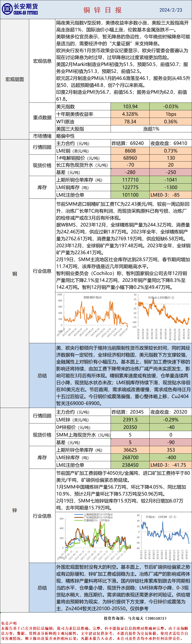Click the copper 夜盘收盘：69410 cell
This screenshot has width=192, height=644.
click(x=171, y=143)
